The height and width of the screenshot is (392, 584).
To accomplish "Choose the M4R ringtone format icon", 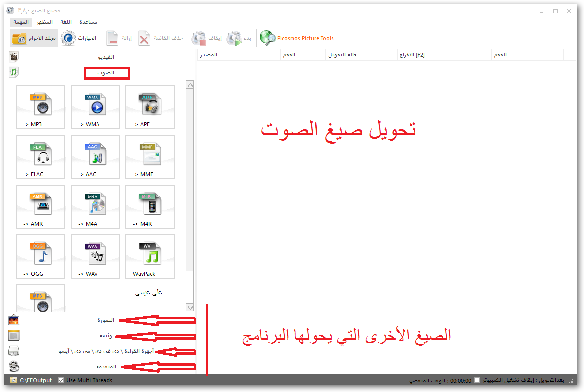I will tap(150, 206).
